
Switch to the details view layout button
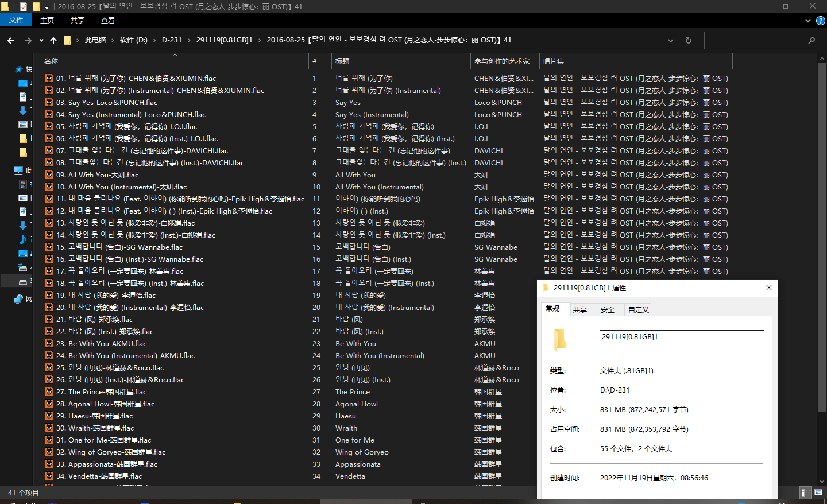[805, 493]
